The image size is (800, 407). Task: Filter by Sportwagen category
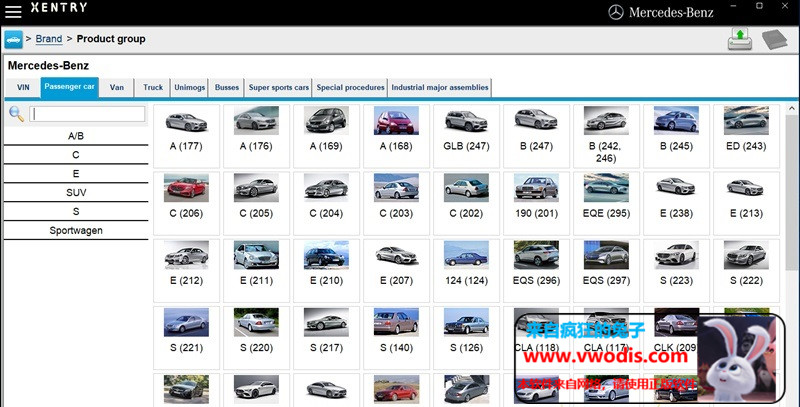click(x=76, y=231)
